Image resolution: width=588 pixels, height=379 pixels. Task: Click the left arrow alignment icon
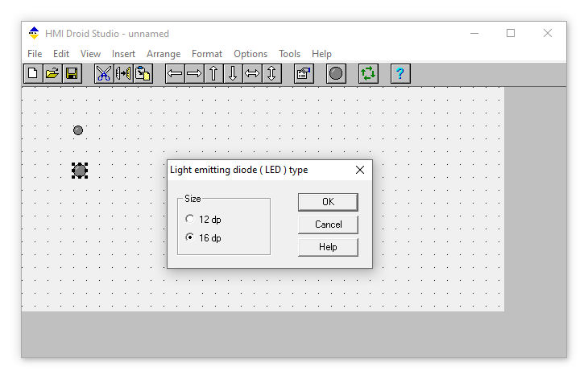pos(175,73)
